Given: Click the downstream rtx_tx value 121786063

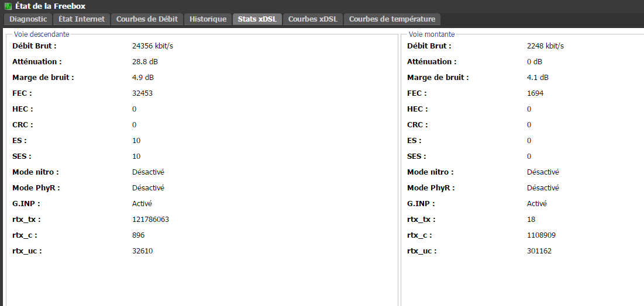Looking at the screenshot, I should pyautogui.click(x=150, y=220).
